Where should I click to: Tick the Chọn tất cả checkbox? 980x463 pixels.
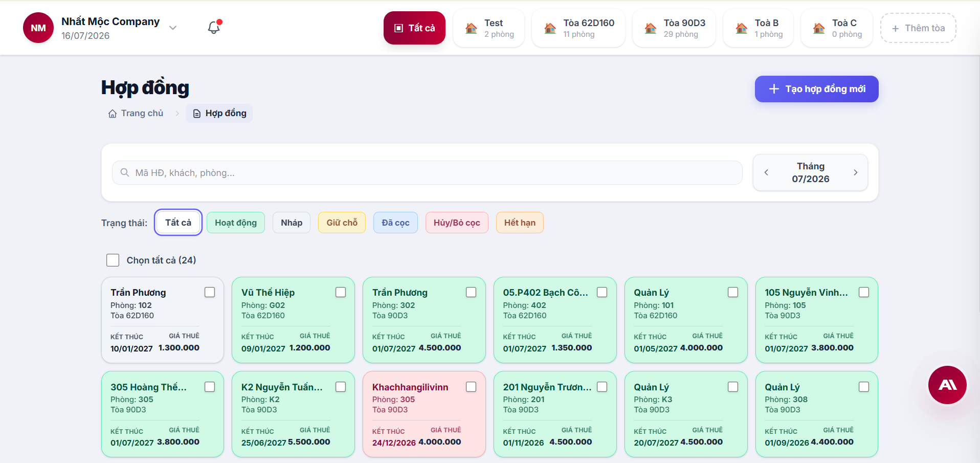(x=113, y=260)
